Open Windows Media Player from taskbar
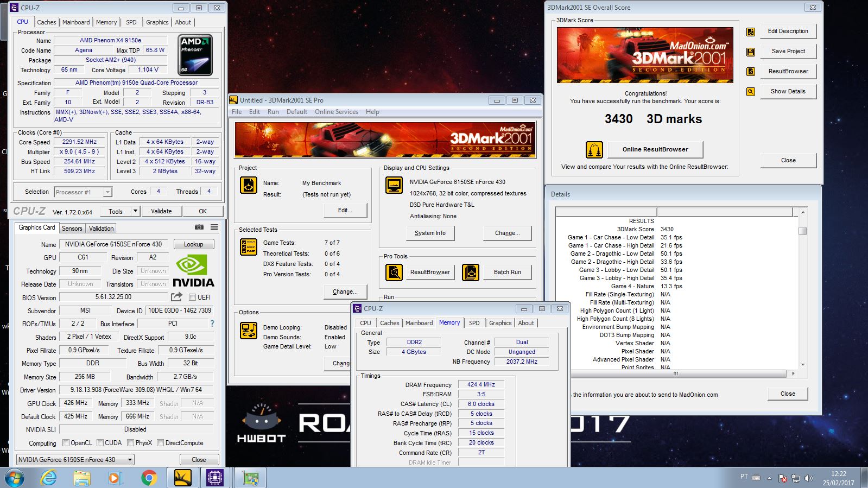 click(x=114, y=478)
